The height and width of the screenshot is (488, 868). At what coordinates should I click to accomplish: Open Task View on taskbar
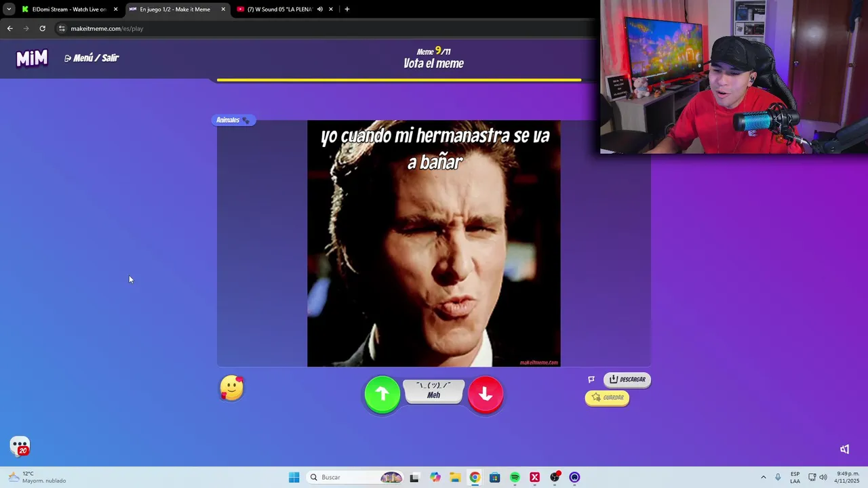click(x=414, y=477)
